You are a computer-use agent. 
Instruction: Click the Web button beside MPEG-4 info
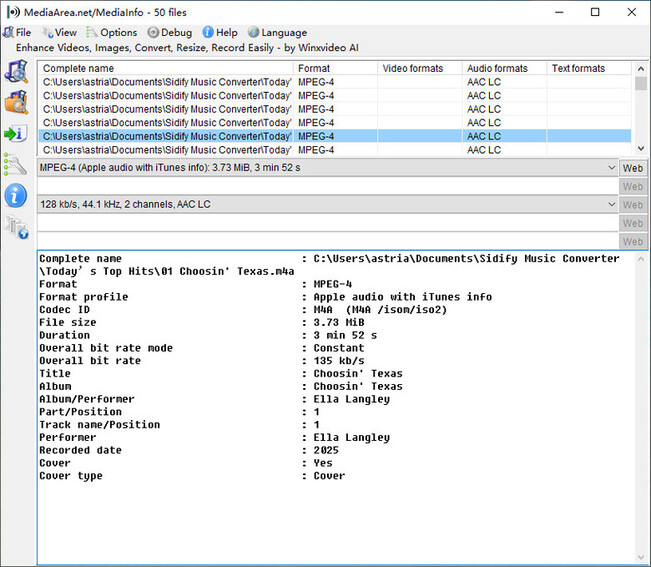tap(633, 168)
